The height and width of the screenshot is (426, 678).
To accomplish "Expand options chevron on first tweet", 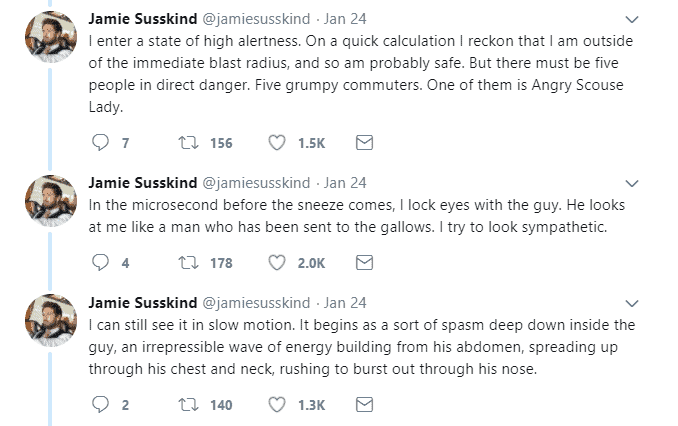I will (631, 19).
